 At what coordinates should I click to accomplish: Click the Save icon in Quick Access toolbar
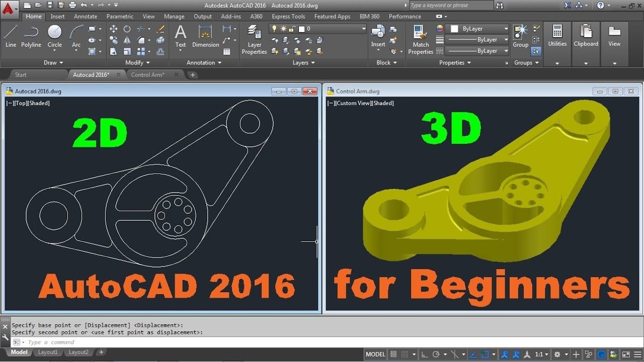click(49, 5)
